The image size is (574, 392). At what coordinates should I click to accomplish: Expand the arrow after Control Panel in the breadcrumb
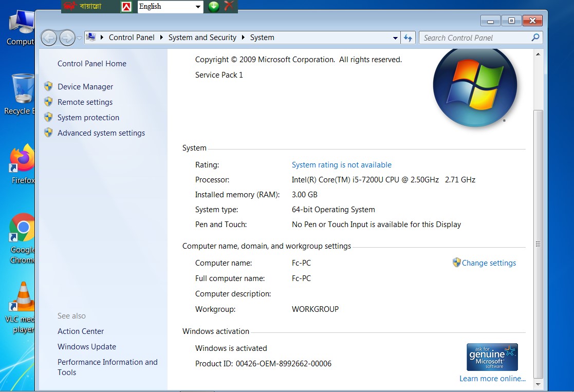tap(161, 38)
